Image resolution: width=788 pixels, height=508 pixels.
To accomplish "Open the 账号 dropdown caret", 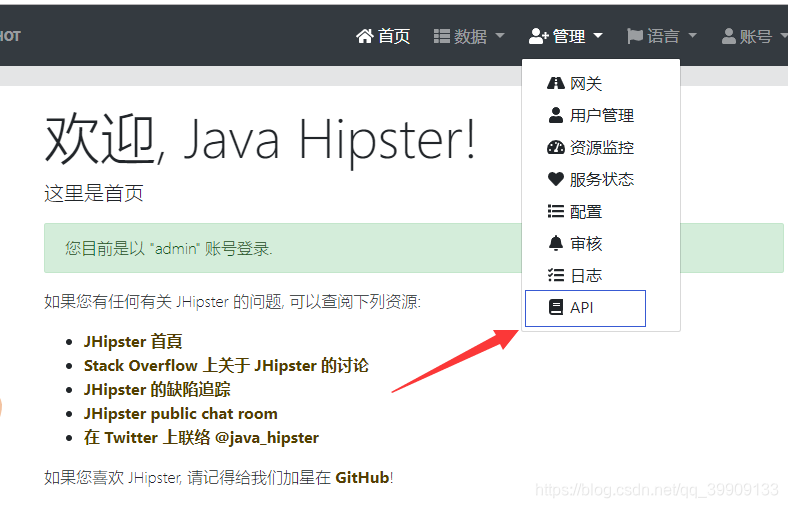I will point(784,36).
